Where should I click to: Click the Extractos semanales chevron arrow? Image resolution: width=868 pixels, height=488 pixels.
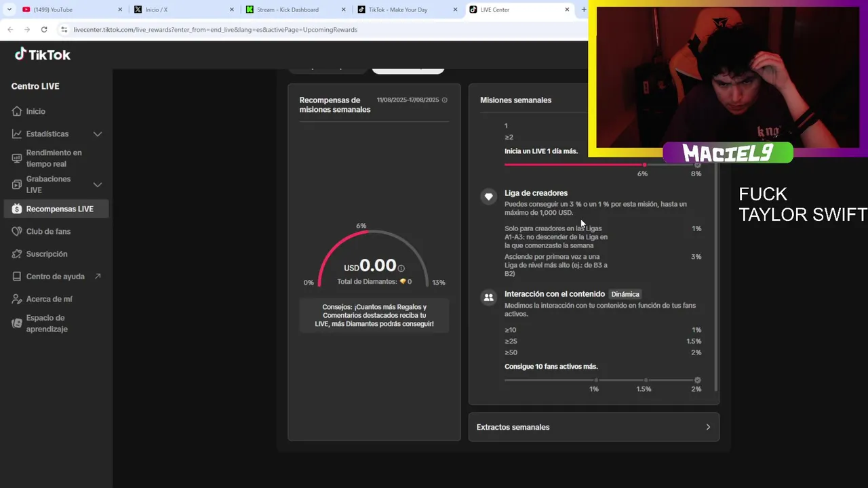[x=708, y=427]
